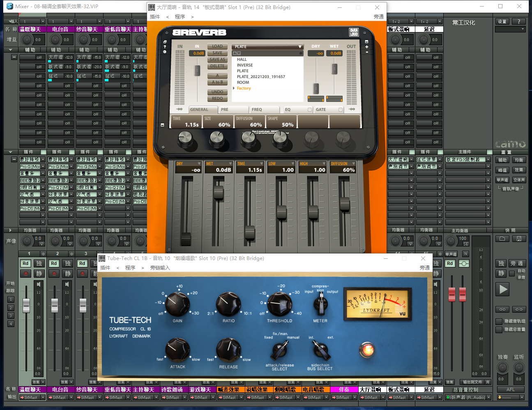Viewport: 532px width, 410px height.
Task: Click the BREVERB help question-mark icon
Action: click(x=165, y=47)
